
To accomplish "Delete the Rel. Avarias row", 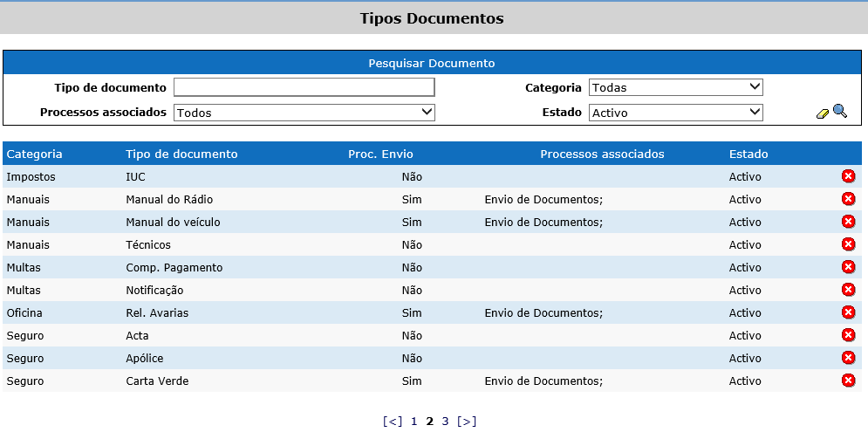I will pyautogui.click(x=848, y=312).
